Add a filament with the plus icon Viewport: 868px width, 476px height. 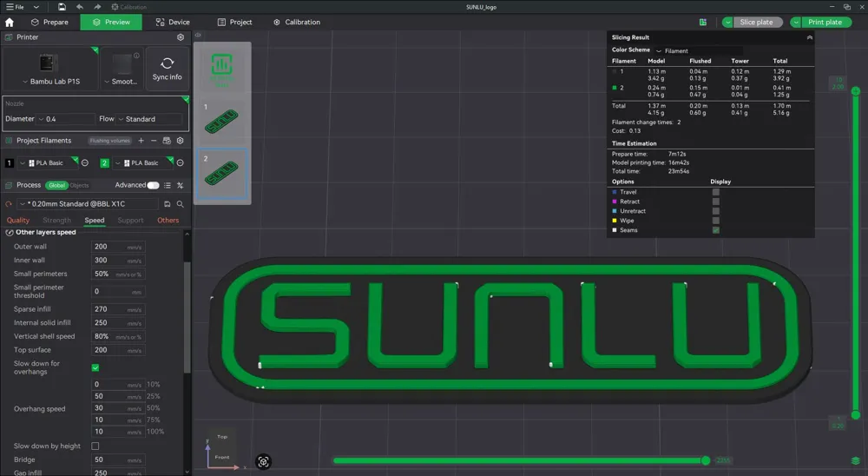point(141,141)
